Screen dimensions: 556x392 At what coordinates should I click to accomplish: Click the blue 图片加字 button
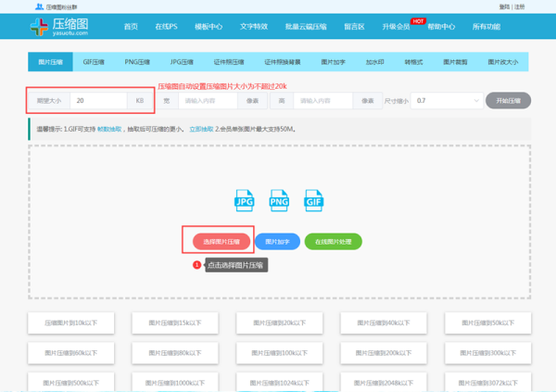pos(277,242)
